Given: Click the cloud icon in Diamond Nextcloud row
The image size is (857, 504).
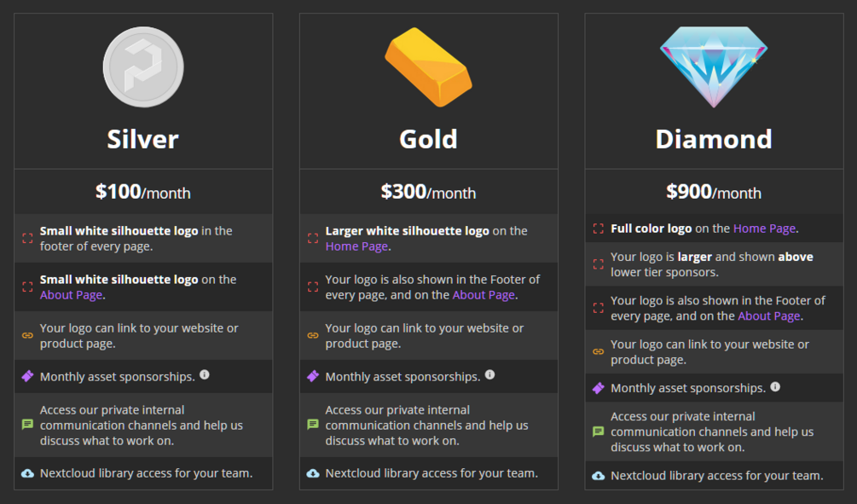Looking at the screenshot, I should pos(599,476).
